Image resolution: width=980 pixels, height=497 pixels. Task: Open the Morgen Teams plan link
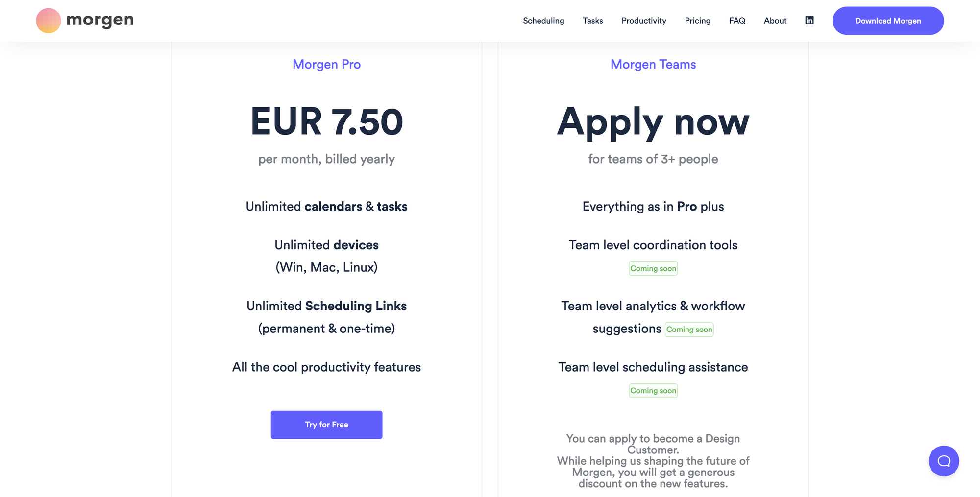click(653, 64)
